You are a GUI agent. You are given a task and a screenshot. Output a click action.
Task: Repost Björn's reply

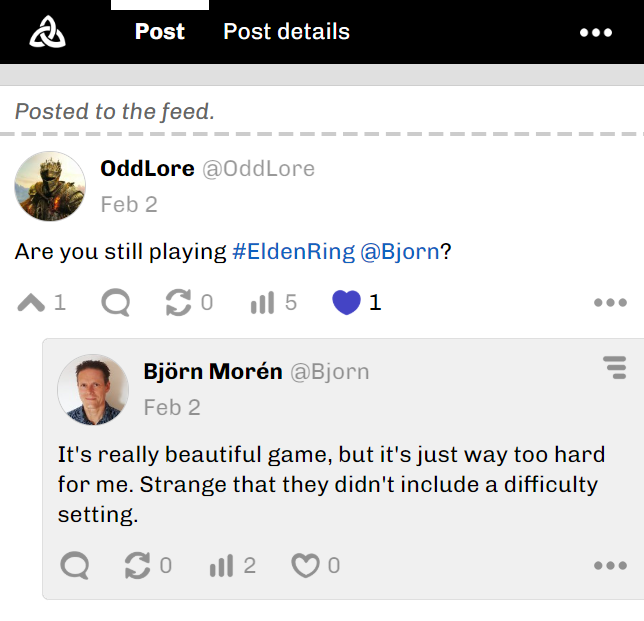point(137,566)
